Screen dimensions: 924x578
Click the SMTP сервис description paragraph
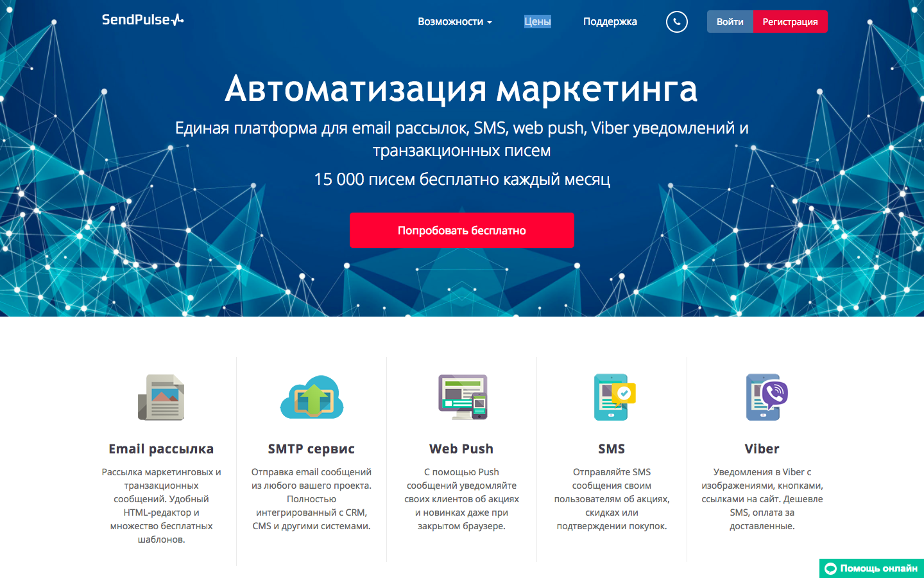(x=311, y=499)
